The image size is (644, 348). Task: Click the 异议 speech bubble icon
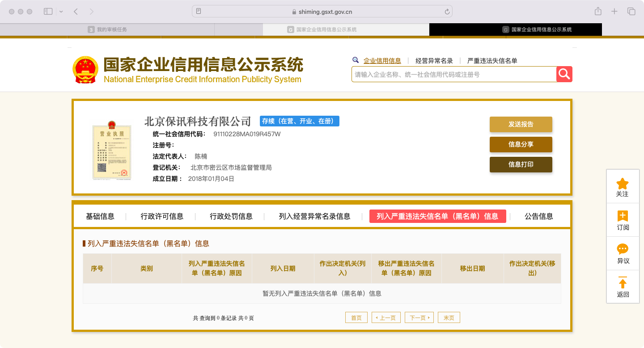pos(623,249)
